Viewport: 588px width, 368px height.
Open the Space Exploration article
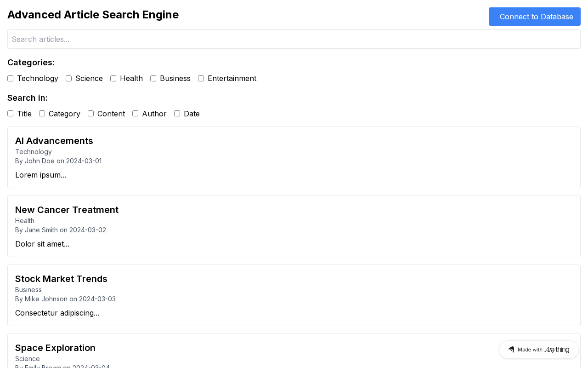point(55,348)
